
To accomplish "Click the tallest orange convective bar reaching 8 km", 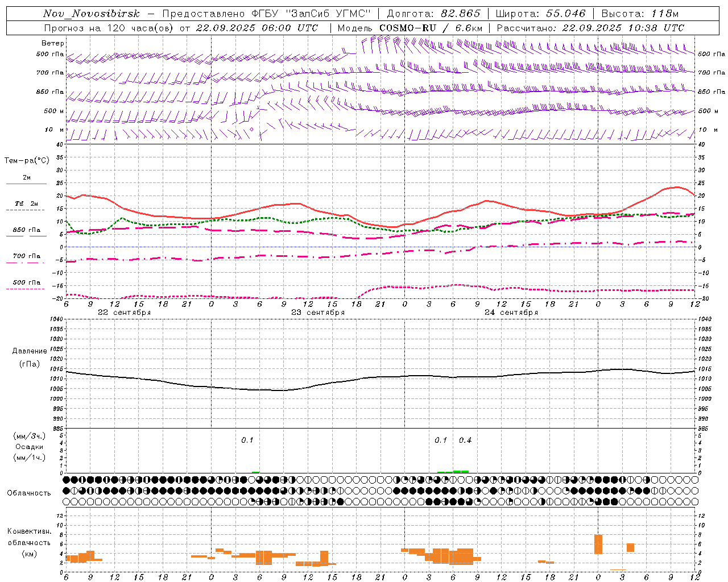I will [598, 544].
